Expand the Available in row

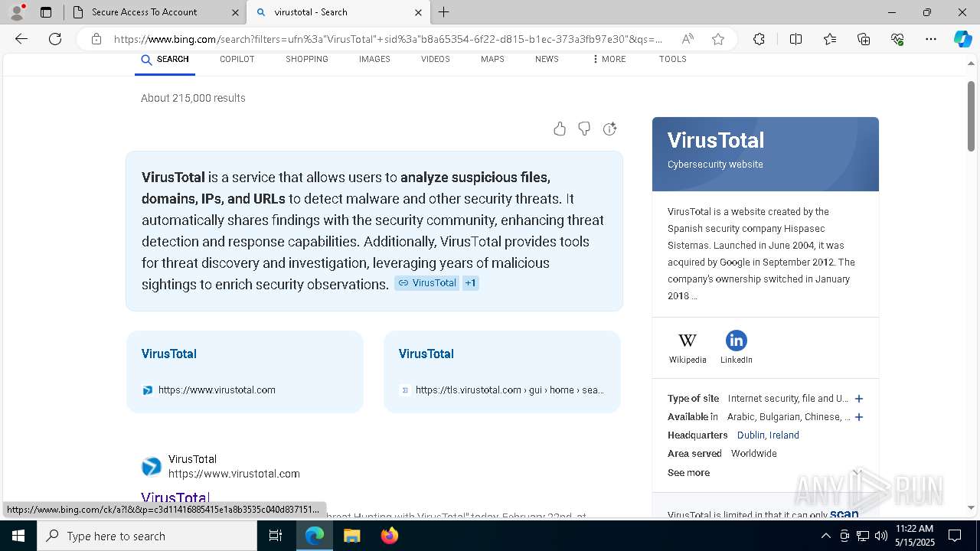(859, 417)
